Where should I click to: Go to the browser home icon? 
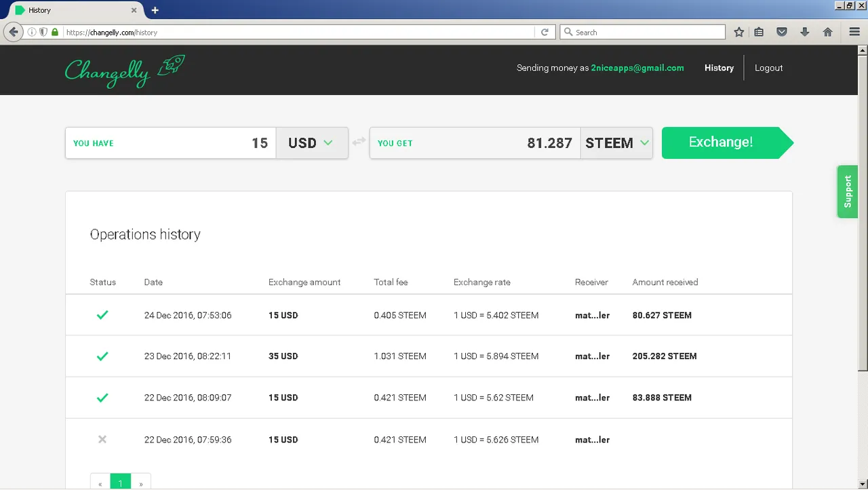828,32
